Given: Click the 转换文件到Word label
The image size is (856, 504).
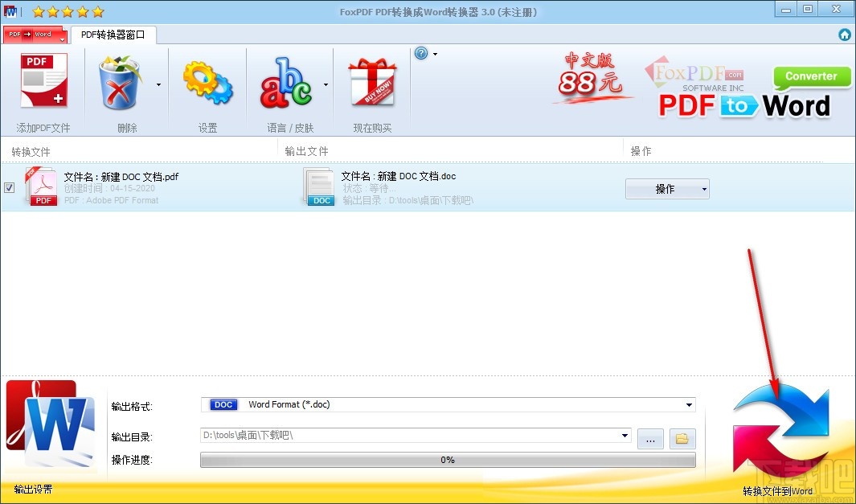Looking at the screenshot, I should pos(777,491).
